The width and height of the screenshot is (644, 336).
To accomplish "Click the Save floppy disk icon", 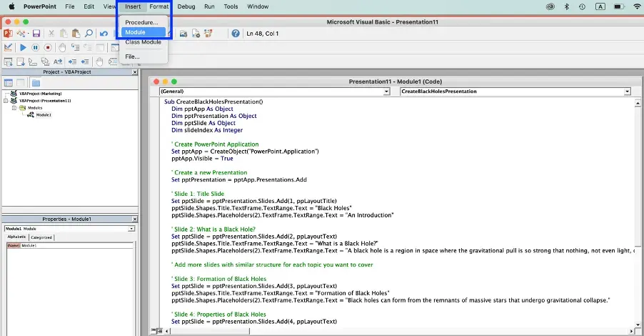I will (x=36, y=34).
